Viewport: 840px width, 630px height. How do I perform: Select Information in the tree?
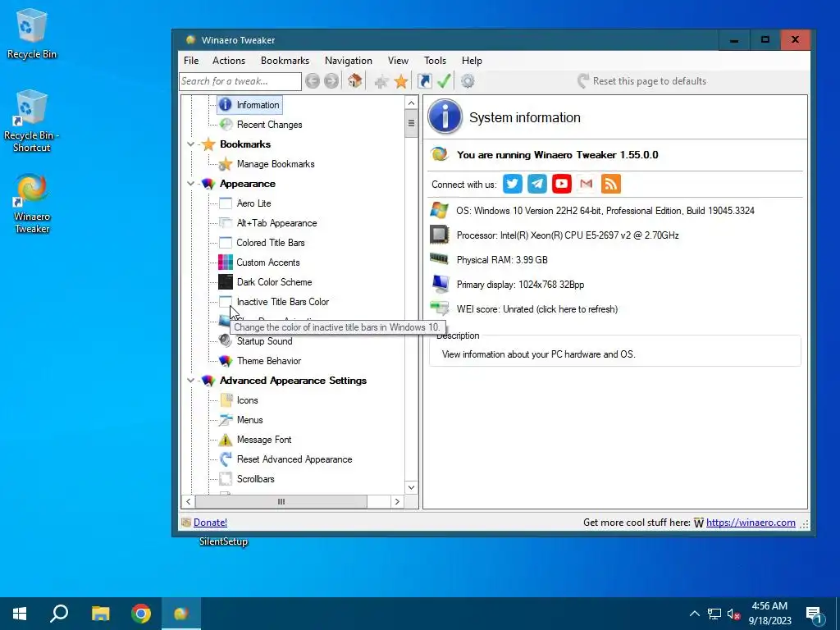click(x=258, y=105)
